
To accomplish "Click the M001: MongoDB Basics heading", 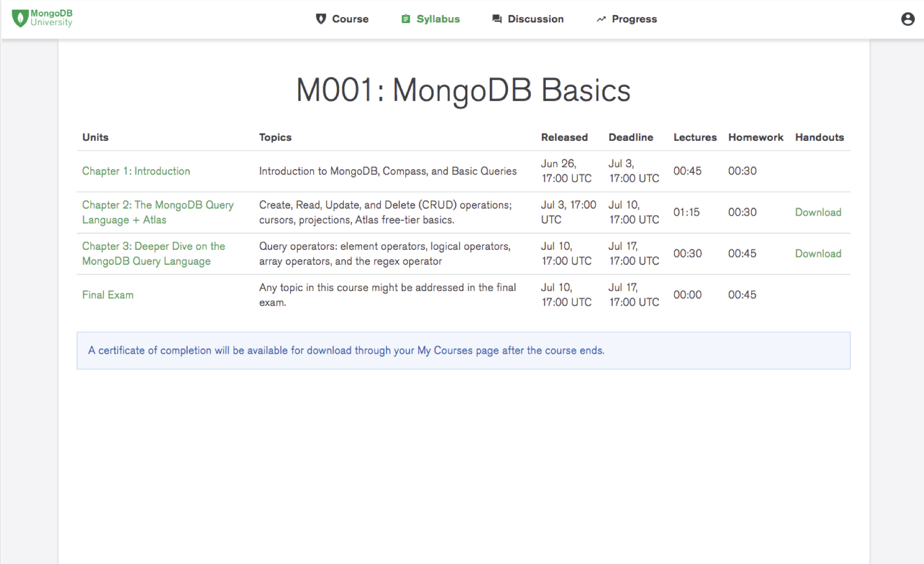I will (464, 90).
